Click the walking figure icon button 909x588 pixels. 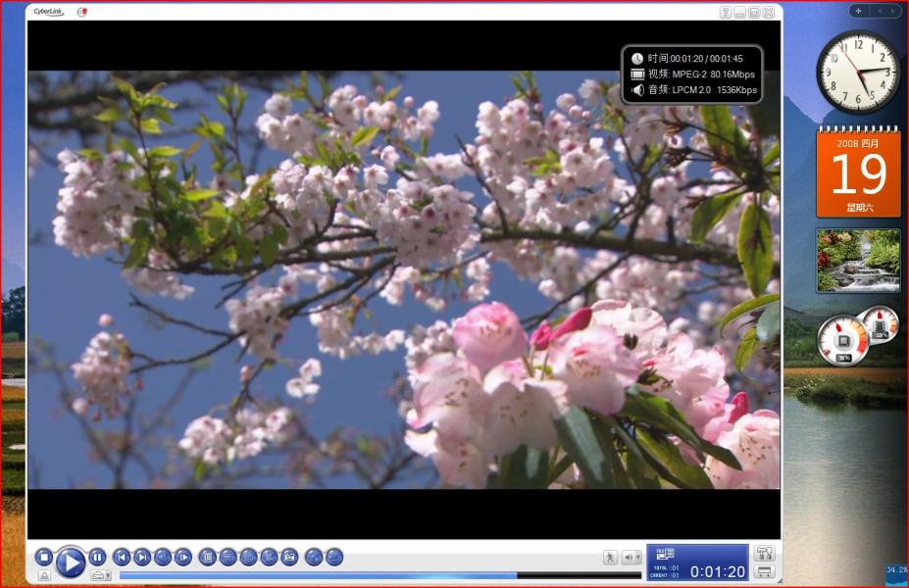click(610, 558)
